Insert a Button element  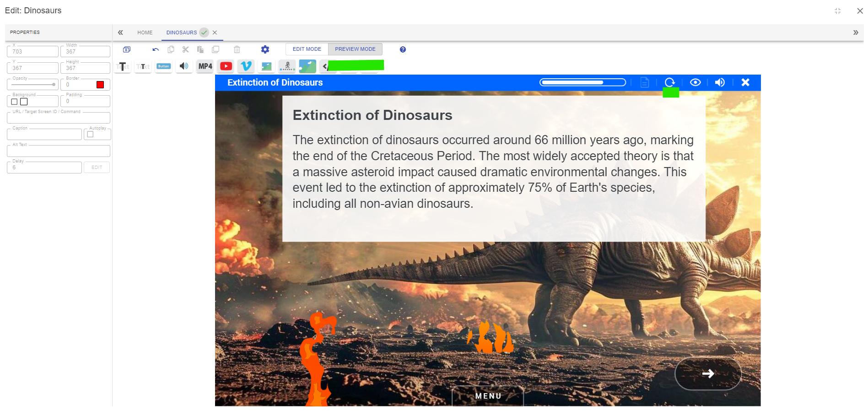coord(163,66)
